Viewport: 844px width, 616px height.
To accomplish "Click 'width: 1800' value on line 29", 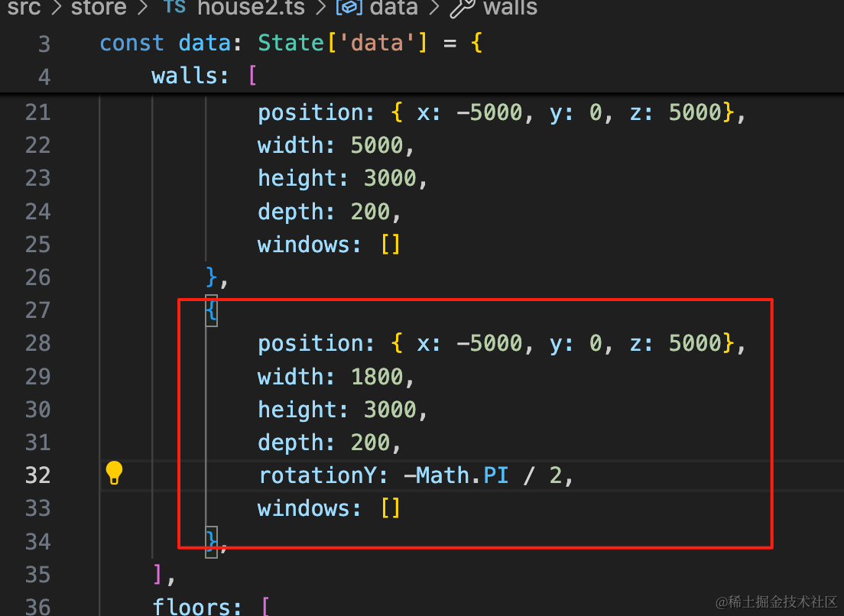I will 377,377.
